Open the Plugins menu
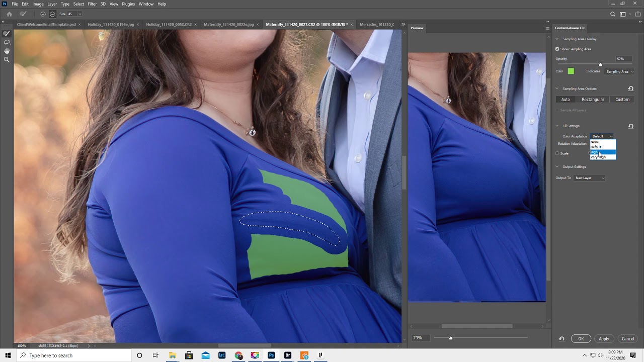 click(x=128, y=4)
